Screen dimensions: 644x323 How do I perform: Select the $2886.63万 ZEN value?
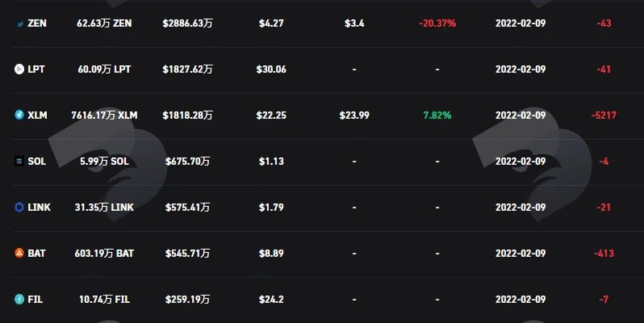(x=188, y=23)
